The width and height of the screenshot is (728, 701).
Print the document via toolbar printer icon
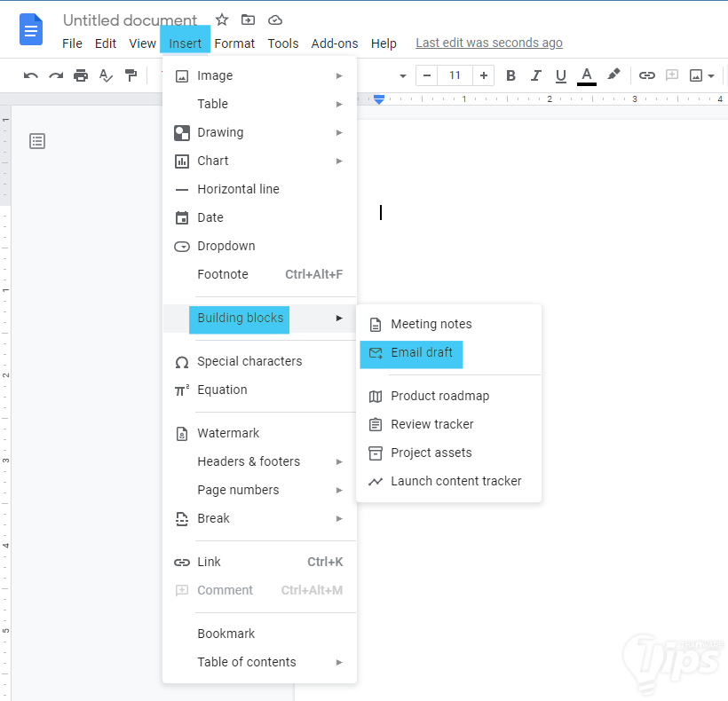pyautogui.click(x=81, y=75)
